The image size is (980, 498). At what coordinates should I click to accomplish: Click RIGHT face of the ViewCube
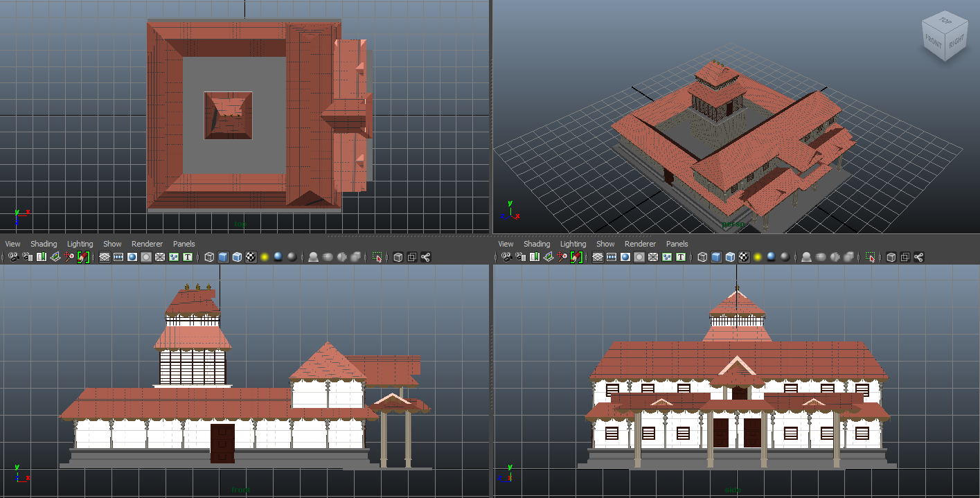click(956, 42)
